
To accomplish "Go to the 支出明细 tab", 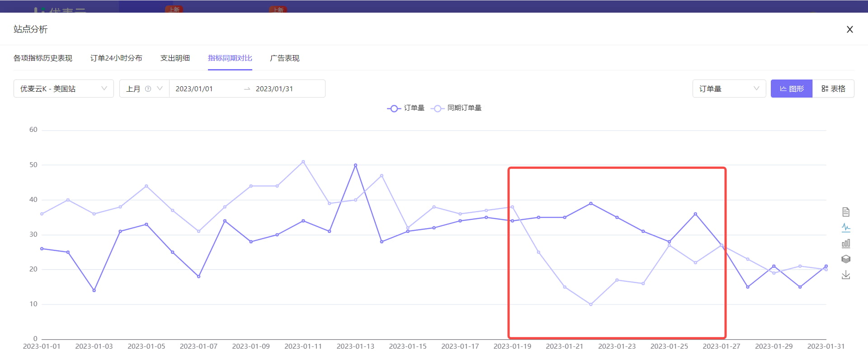I will 175,58.
